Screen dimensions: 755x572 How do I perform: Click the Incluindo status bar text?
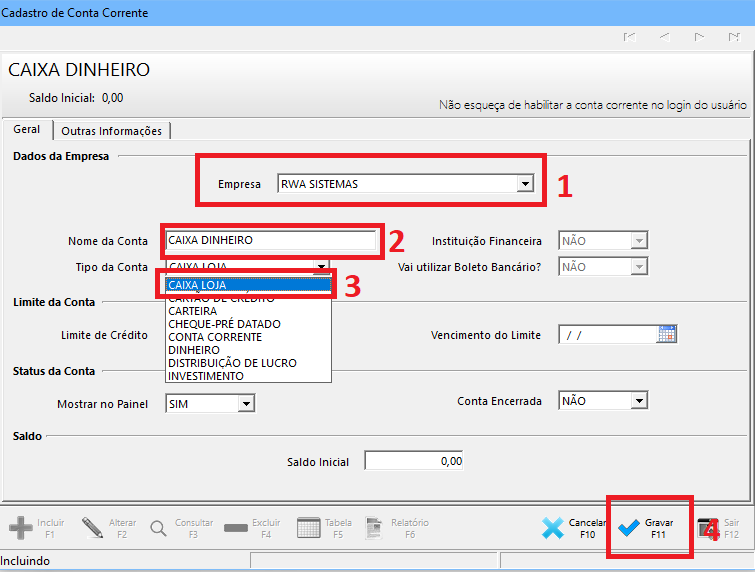point(25,561)
